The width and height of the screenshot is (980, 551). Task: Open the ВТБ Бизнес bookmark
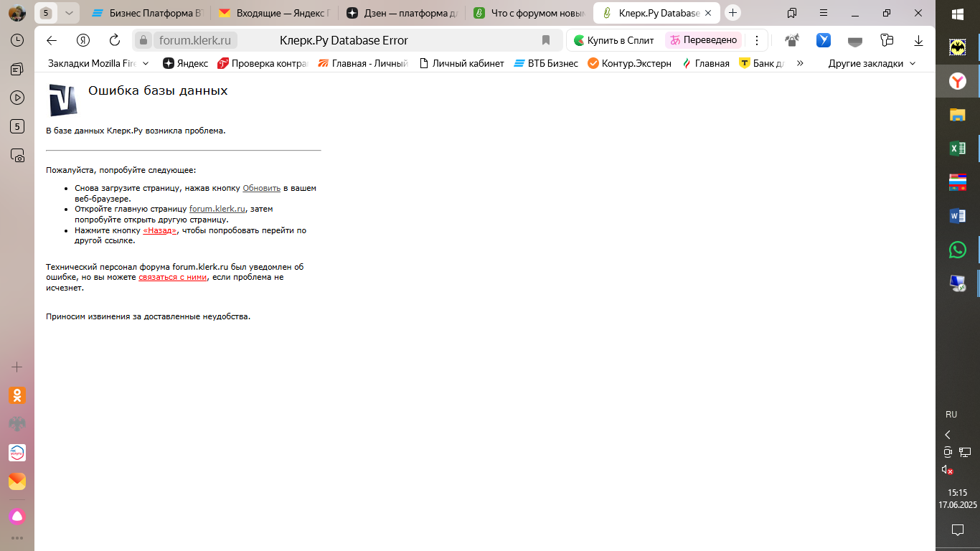[x=546, y=63]
